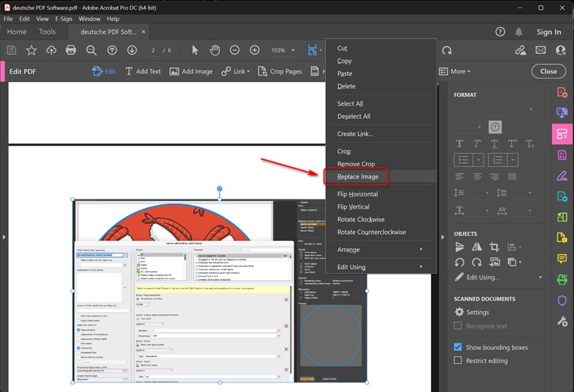Zoom out with the minus circle

235,50
